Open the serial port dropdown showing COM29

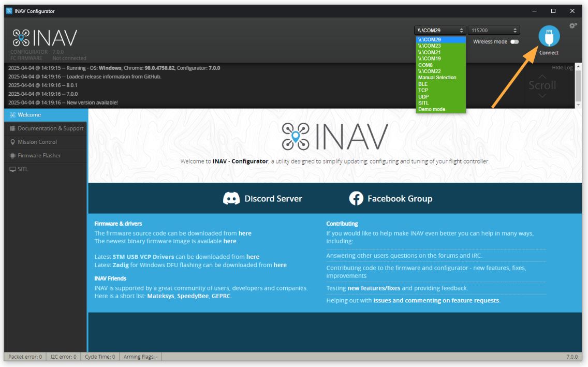[440, 31]
